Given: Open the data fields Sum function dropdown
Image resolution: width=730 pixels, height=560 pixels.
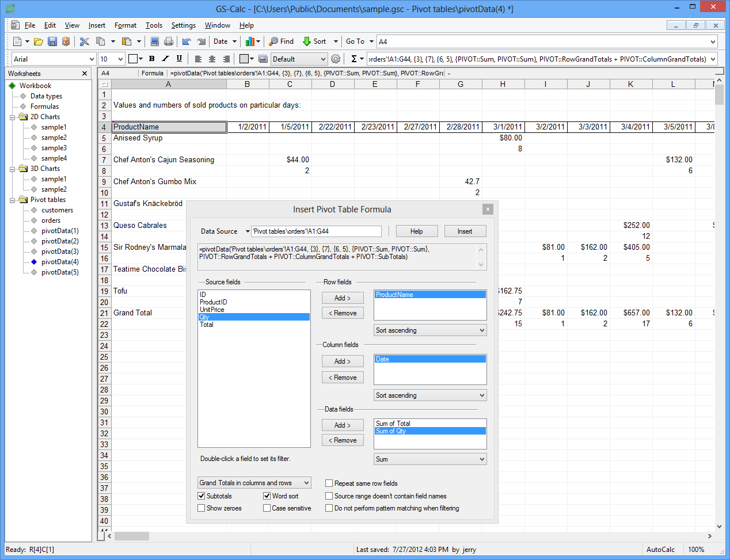Looking at the screenshot, I should [430, 459].
